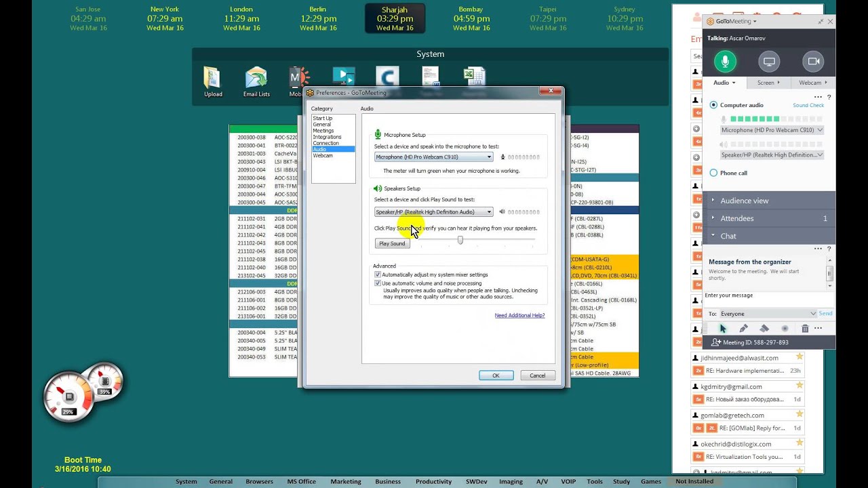Click the Sharjah world clock
The height and width of the screenshot is (488, 868).
click(395, 18)
